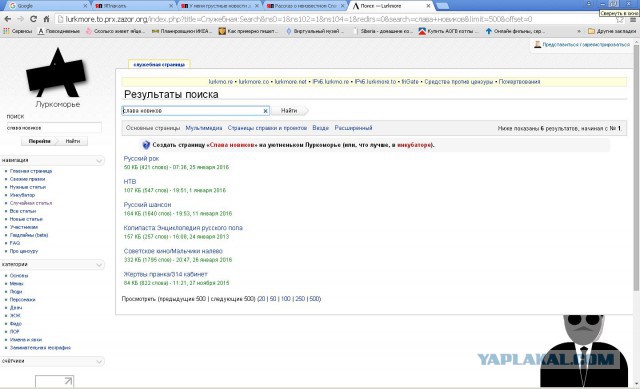Click the sidebar поиск input field

(x=54, y=128)
